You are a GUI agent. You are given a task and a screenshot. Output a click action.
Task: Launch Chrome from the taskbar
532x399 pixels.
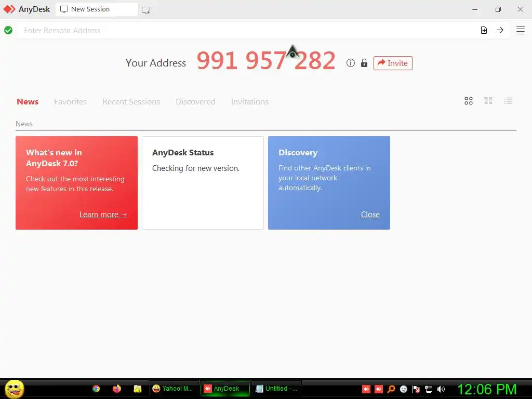pos(96,389)
